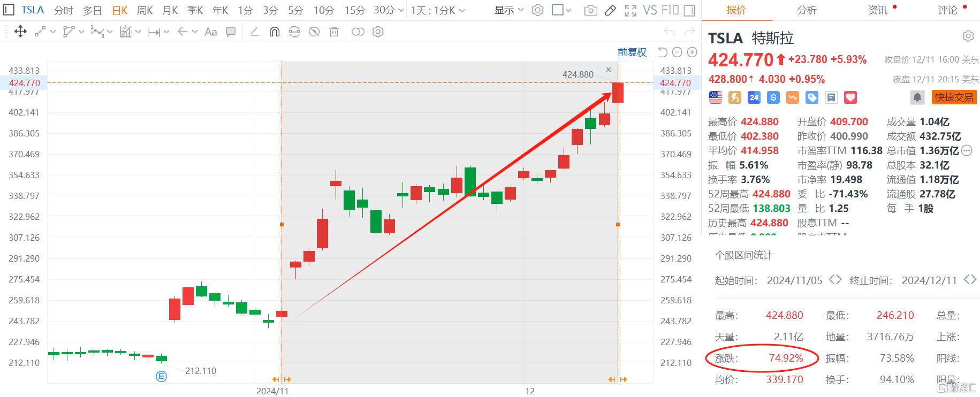Toggle the right quote panel visibility
980x397 pixels.
pos(689,11)
